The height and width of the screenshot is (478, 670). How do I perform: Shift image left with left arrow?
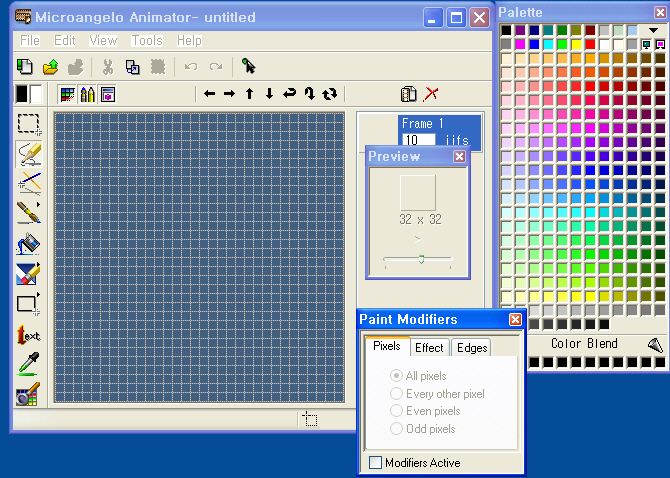tap(209, 94)
